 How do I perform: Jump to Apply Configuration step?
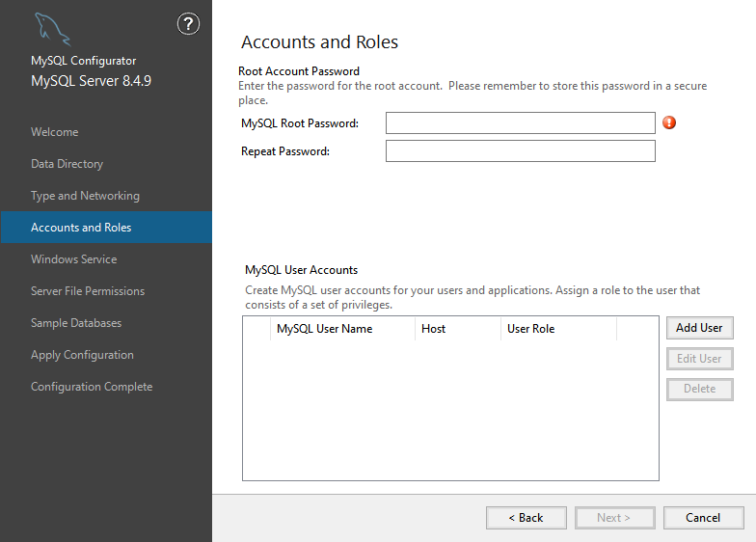click(x=82, y=355)
